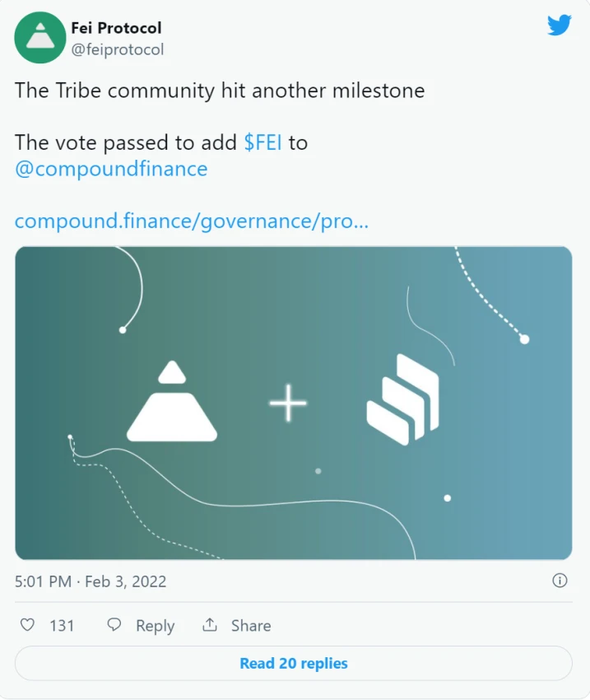The height and width of the screenshot is (700, 590).
Task: Click the reply speech bubble icon
Action: coord(115,625)
